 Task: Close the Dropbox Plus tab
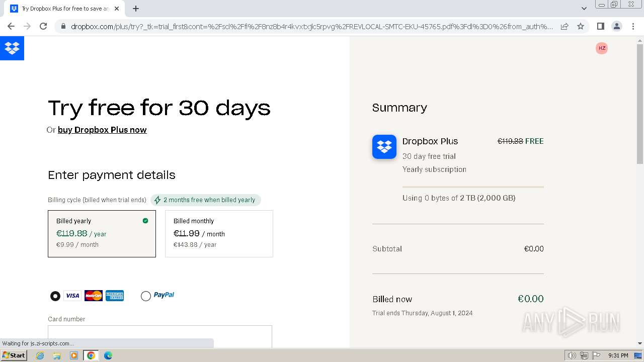pyautogui.click(x=117, y=9)
